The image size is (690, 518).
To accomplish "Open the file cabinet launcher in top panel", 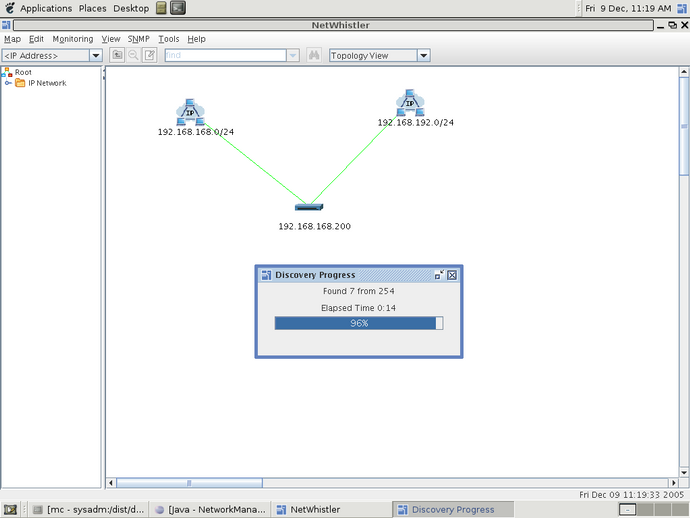I will click(161, 8).
